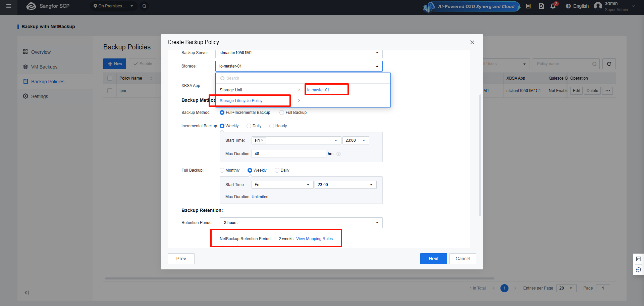This screenshot has height=306, width=644.
Task: Open View Mapping Rules link
Action: pos(315,239)
